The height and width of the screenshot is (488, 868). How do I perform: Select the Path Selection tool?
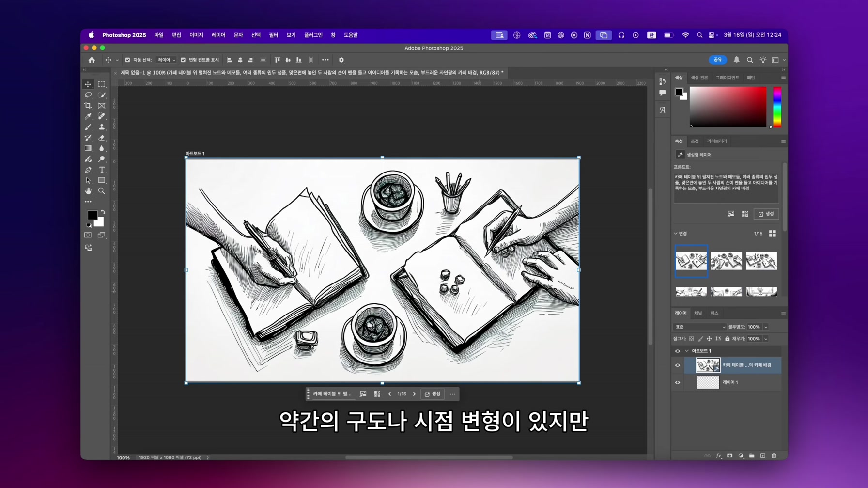click(88, 180)
